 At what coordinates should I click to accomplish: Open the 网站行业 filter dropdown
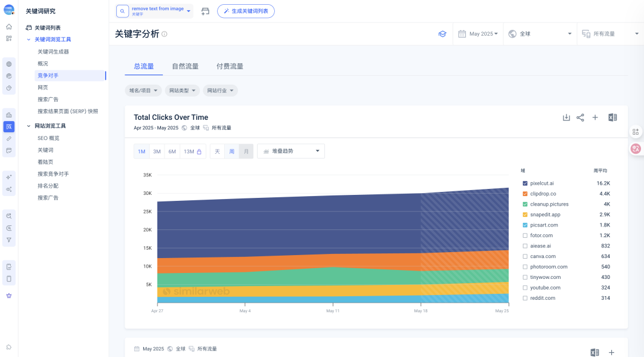click(x=220, y=91)
